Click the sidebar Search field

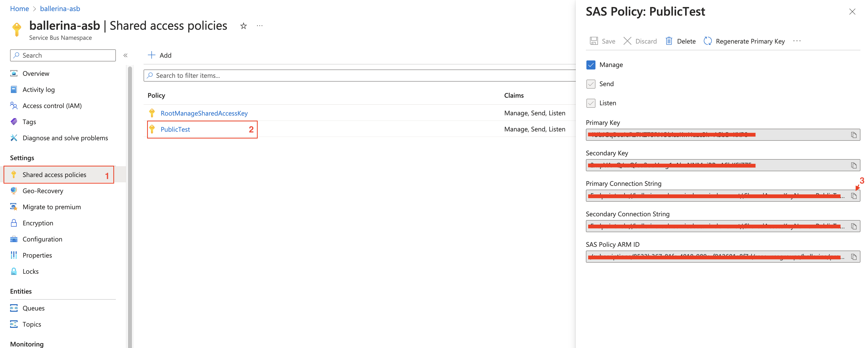63,55
